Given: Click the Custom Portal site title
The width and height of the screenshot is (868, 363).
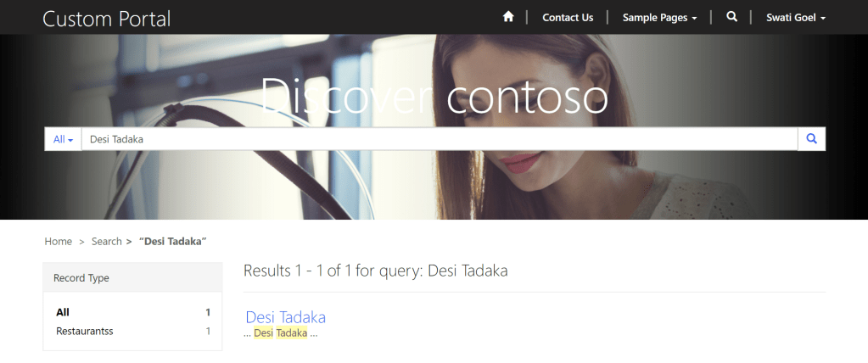Looking at the screenshot, I should click(x=106, y=19).
